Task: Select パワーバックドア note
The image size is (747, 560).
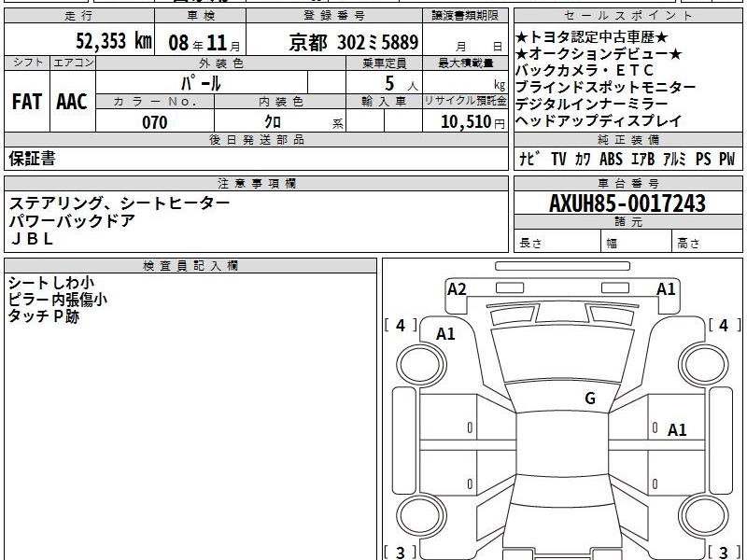Action: [x=72, y=221]
